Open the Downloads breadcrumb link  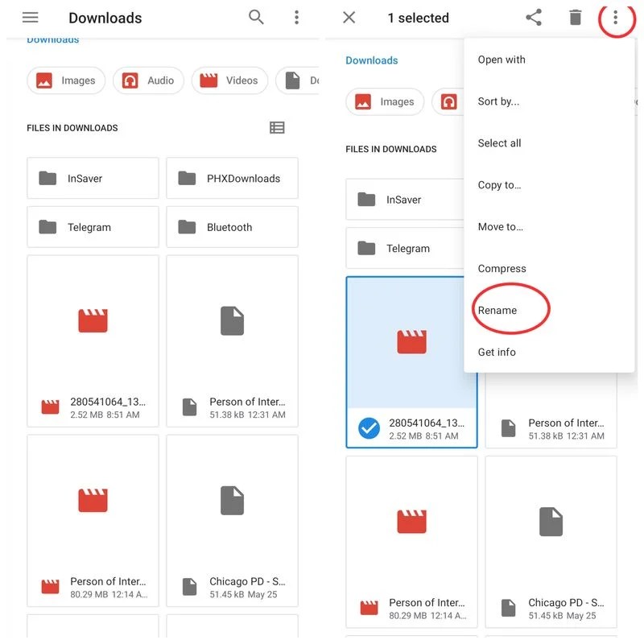pos(372,60)
